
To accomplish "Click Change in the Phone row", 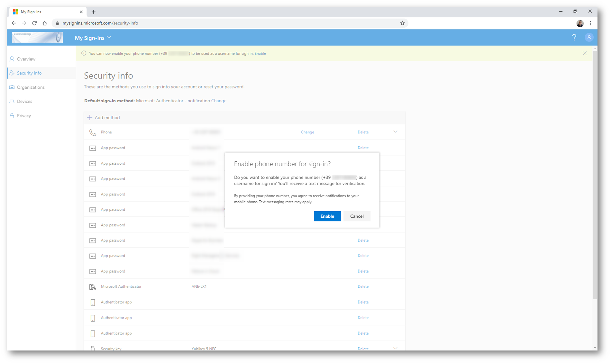I will 307,132.
